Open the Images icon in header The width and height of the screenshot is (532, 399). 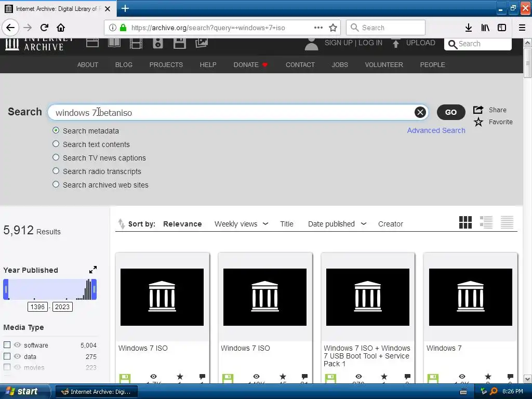coord(201,43)
